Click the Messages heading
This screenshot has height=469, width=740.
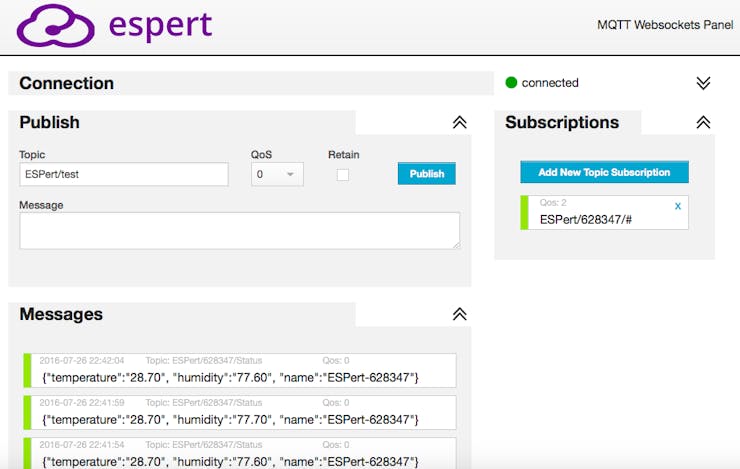tap(61, 314)
